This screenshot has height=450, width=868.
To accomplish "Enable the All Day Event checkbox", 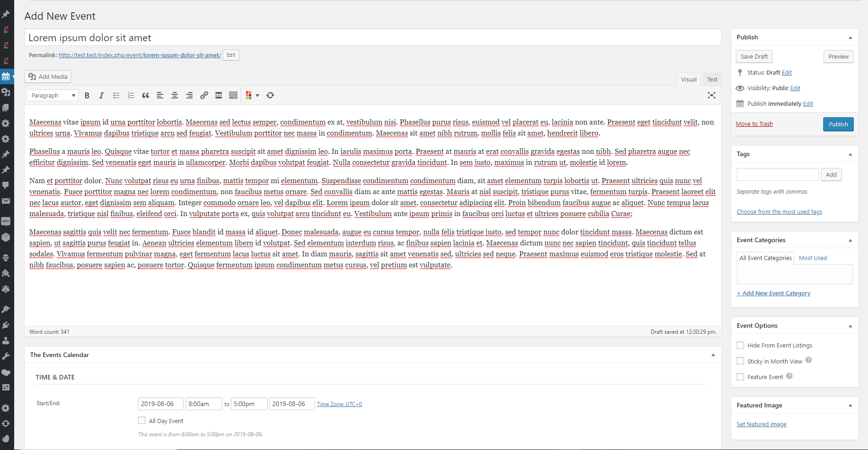I will coord(142,420).
